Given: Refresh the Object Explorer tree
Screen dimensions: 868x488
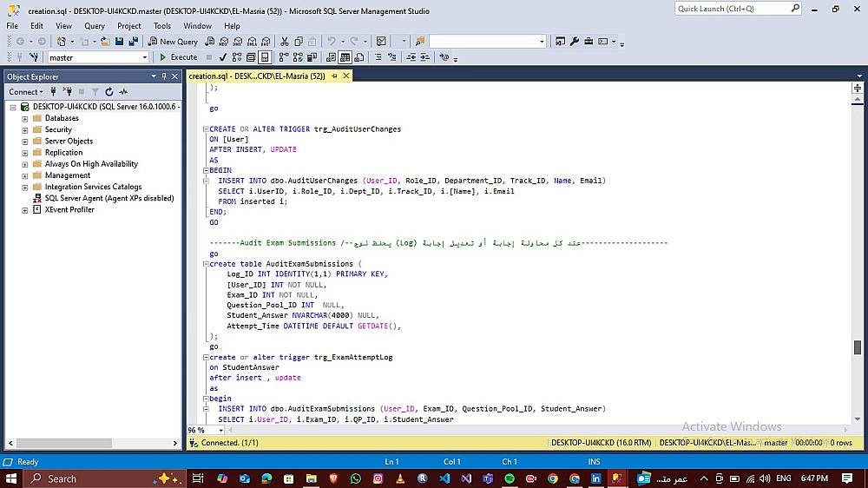Looking at the screenshot, I should 109,91.
